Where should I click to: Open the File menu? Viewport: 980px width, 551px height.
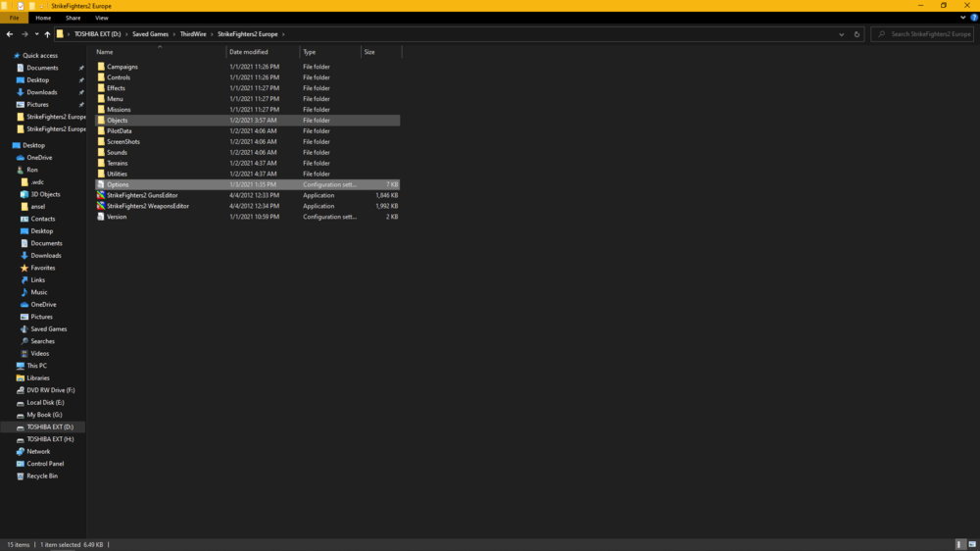14,18
